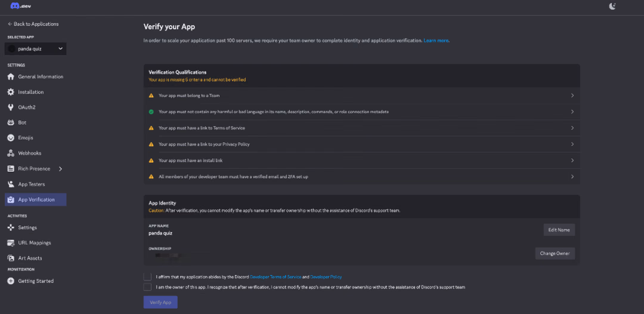Click the 'Verify your App' title
The width and height of the screenshot is (644, 314).
(169, 27)
